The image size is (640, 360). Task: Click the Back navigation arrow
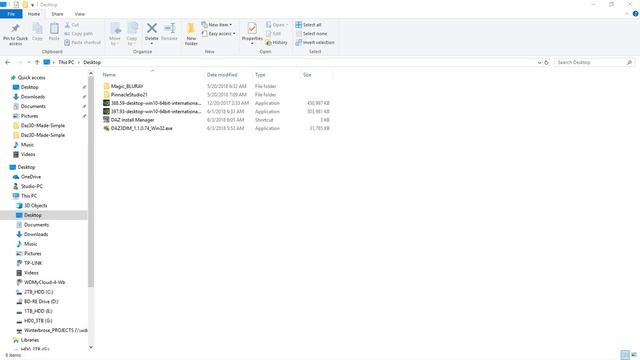click(7, 62)
